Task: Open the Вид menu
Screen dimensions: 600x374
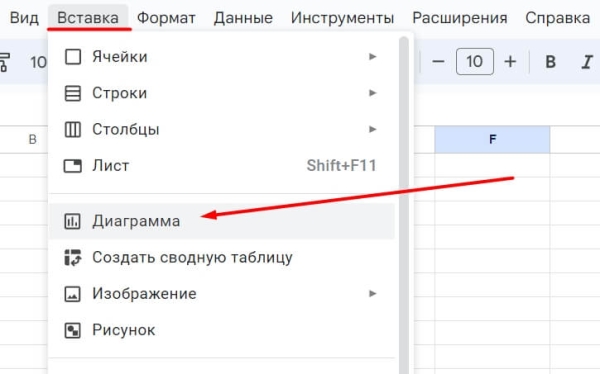Action: (24, 18)
